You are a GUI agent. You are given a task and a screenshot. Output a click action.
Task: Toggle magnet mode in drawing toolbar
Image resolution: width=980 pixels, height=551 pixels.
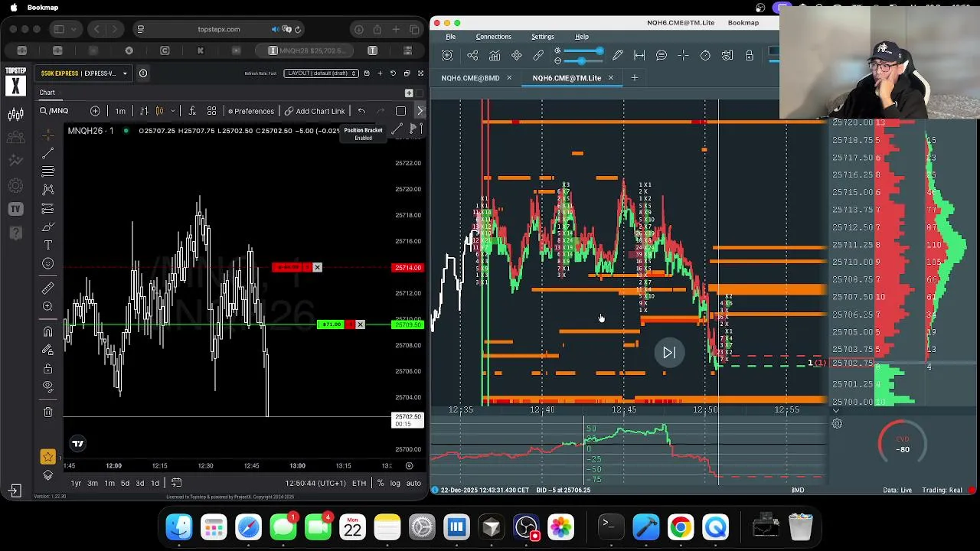click(x=47, y=331)
